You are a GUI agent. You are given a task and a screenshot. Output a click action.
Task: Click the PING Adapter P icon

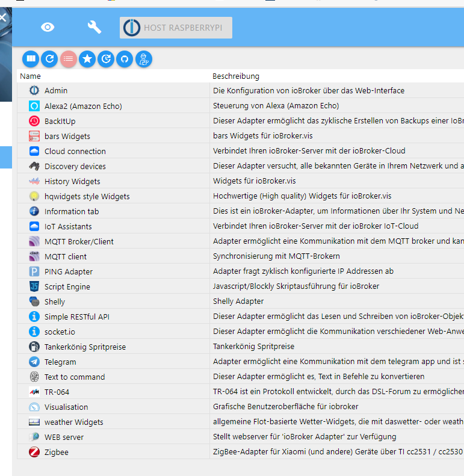click(x=34, y=271)
